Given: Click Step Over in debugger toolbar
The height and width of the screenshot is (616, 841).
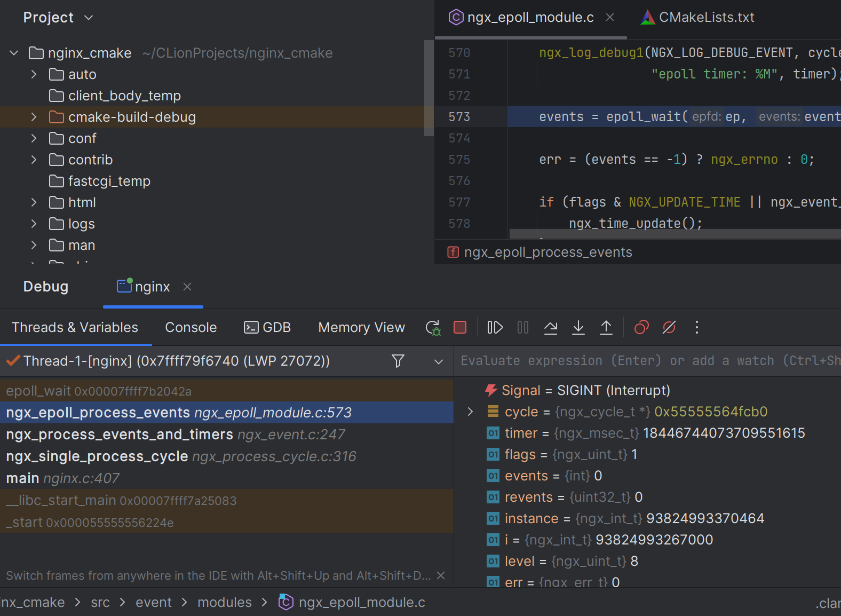Looking at the screenshot, I should 551,327.
